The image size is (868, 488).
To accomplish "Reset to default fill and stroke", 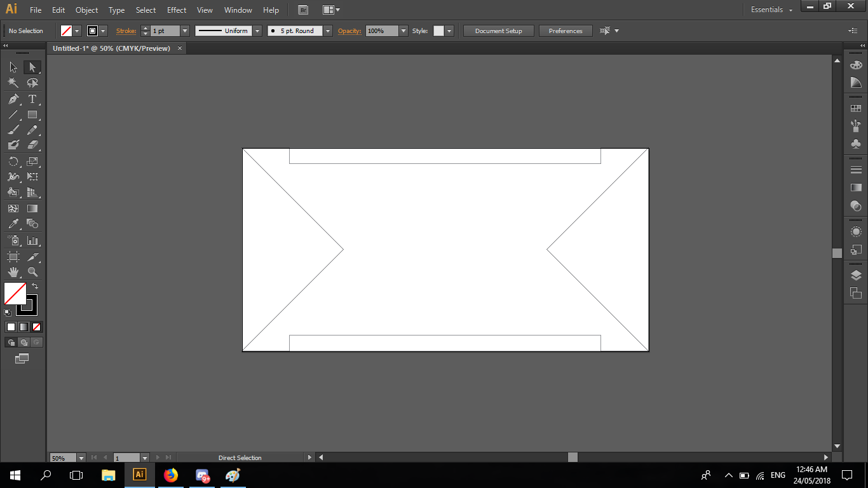I will tap(8, 313).
